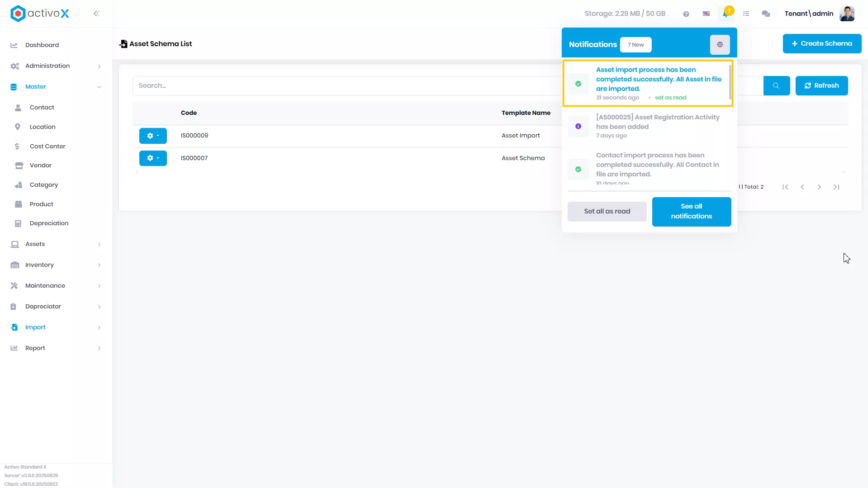This screenshot has height=488, width=868.
Task: Expand the Depreciator menu
Action: click(56, 307)
